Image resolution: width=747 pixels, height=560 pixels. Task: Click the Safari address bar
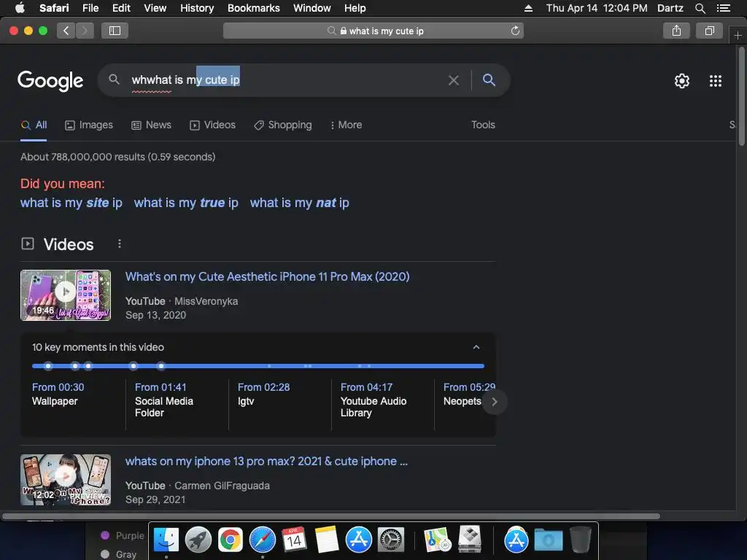373,31
